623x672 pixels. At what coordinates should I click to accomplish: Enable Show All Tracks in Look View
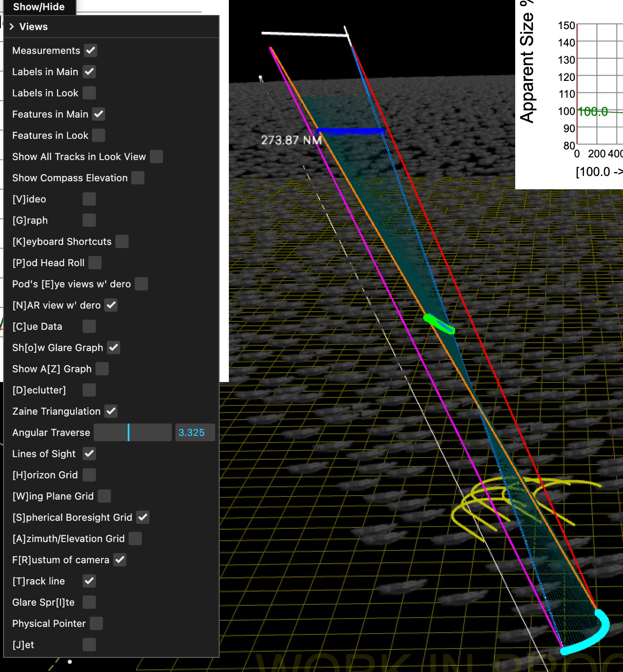tap(156, 157)
